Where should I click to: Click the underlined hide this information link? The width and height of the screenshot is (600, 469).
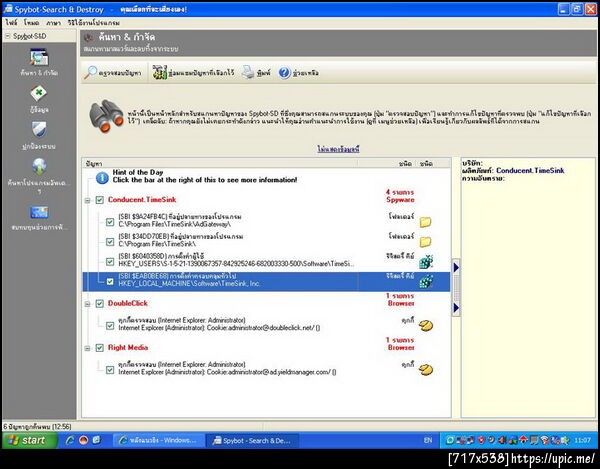point(338,149)
